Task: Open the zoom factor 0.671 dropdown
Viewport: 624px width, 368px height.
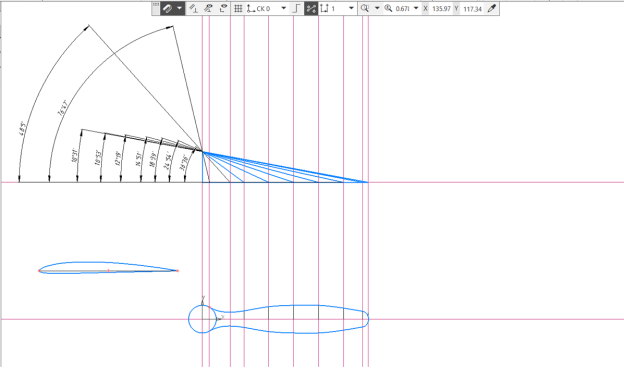Action: tap(416, 8)
